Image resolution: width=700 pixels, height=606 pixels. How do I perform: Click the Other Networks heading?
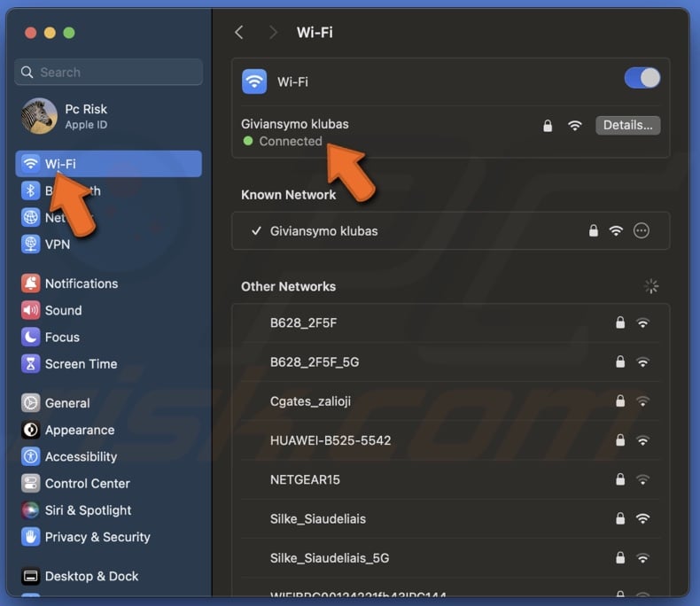(288, 286)
